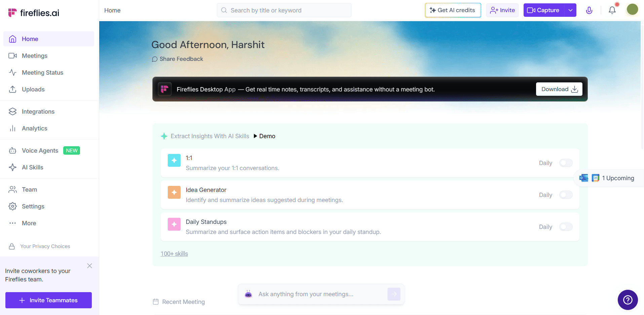Open Settings from the sidebar

tap(49, 206)
